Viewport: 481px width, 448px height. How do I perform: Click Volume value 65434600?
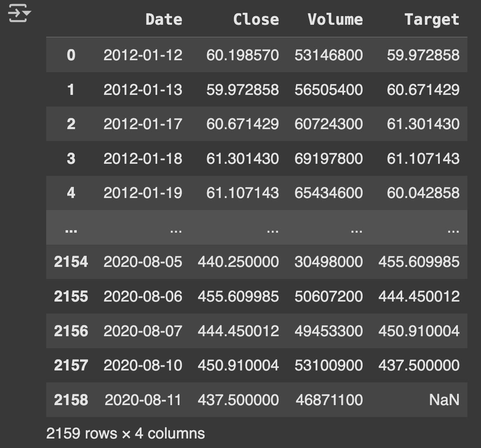[329, 193]
